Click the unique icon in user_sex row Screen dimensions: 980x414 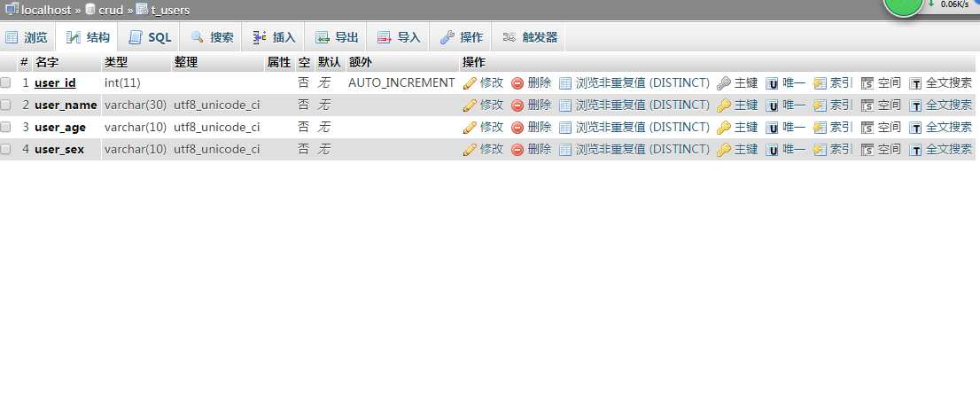pyautogui.click(x=772, y=150)
